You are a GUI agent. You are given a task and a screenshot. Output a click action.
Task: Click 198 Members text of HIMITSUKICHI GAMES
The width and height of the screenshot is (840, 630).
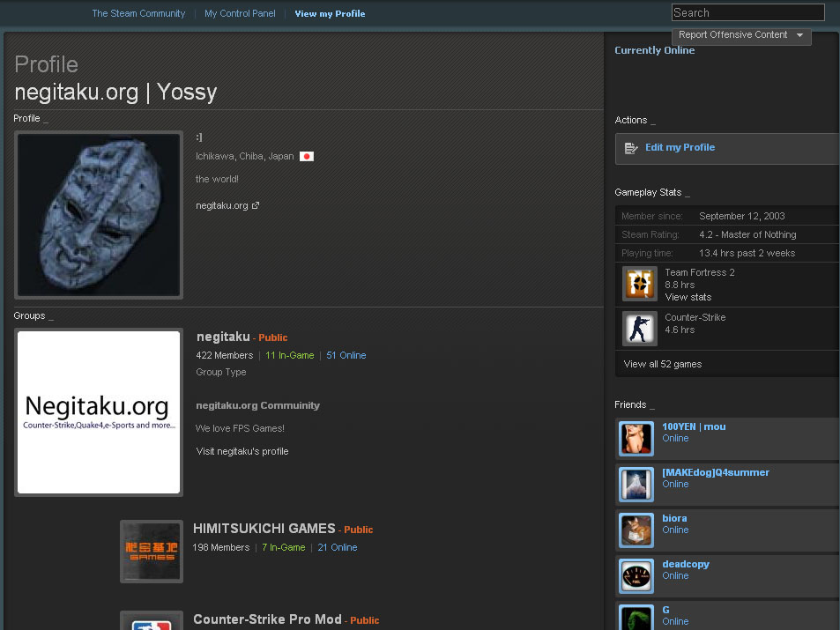point(220,547)
